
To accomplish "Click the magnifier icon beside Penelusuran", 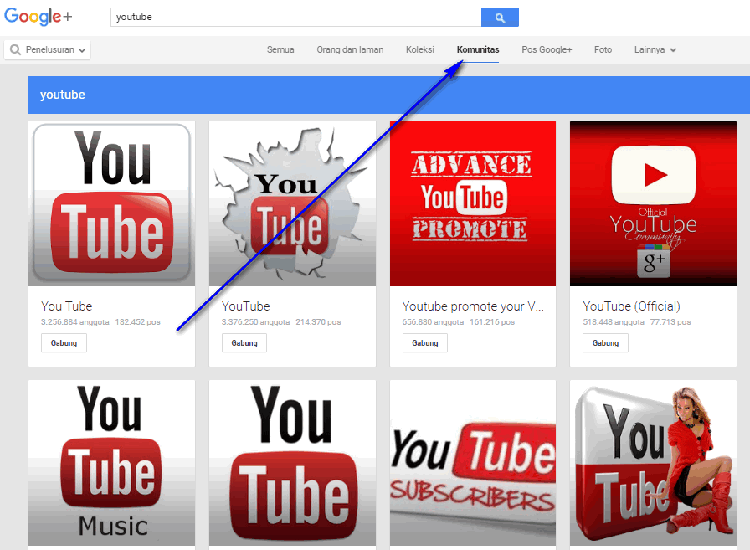I will tap(15, 50).
